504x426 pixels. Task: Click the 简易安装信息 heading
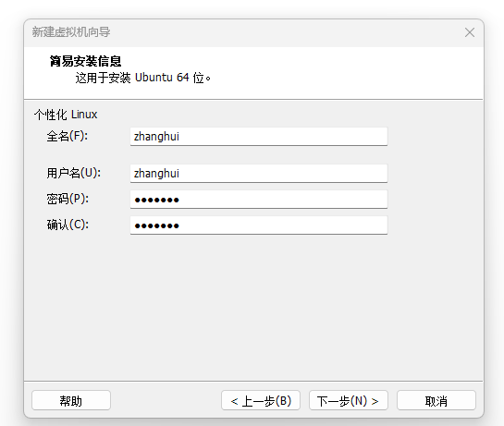[x=85, y=61]
